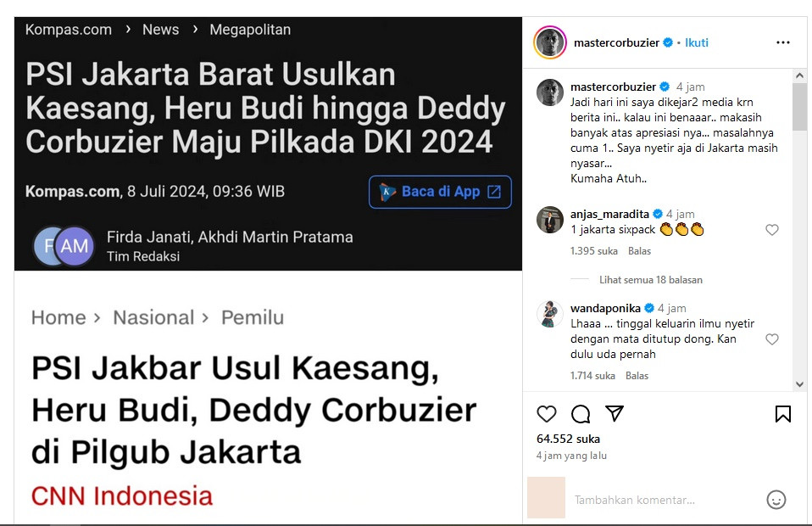Image resolution: width=812 pixels, height=526 pixels.
Task: Click mastercorbuzier profile picture in header
Action: [550, 42]
